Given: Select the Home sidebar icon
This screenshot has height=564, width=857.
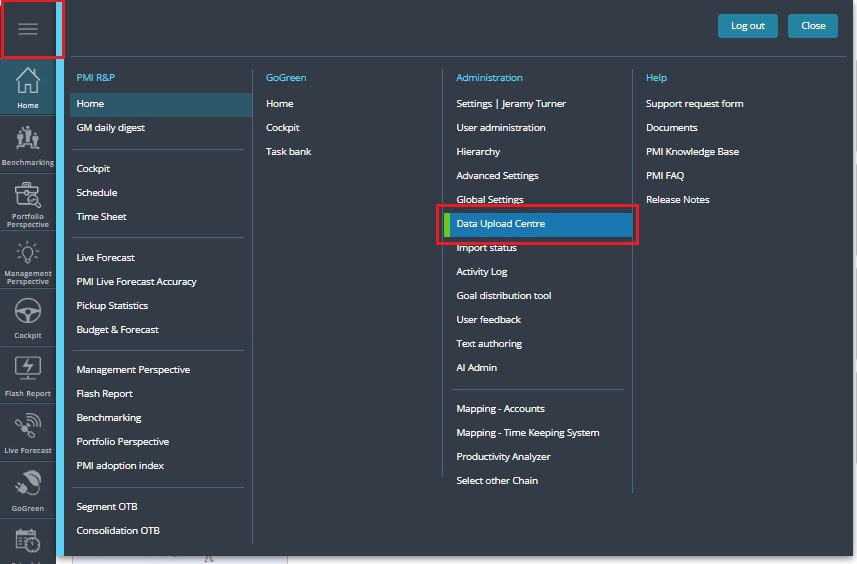Looking at the screenshot, I should pos(28,87).
